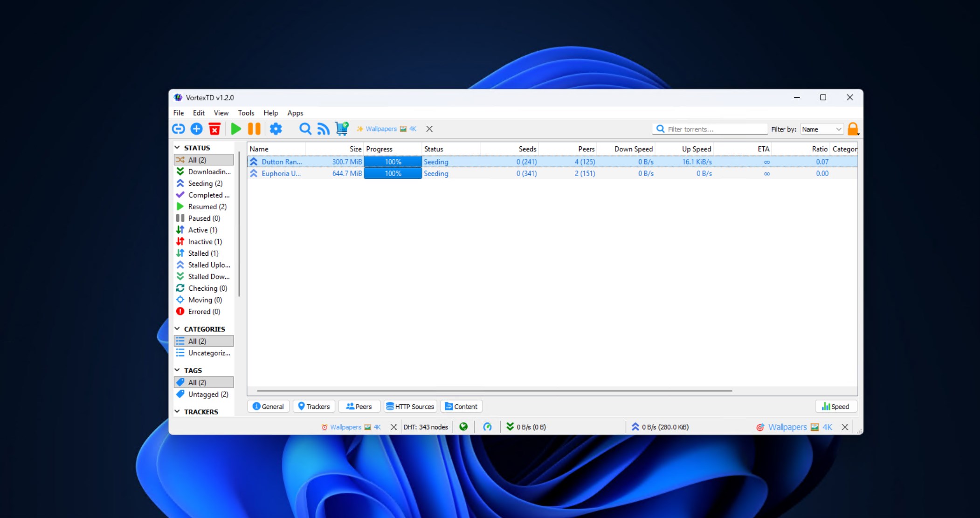The image size is (980, 518).
Task: Click the orange pause icon
Action: [x=254, y=129]
